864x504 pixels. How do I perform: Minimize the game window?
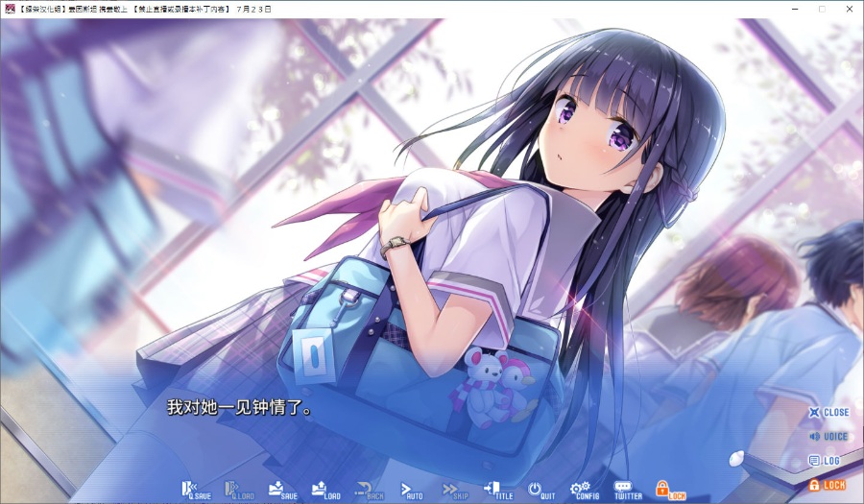[x=796, y=9]
